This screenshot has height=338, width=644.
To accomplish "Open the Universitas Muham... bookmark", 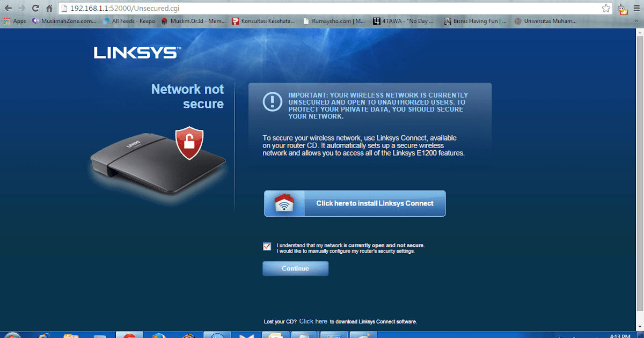I will click(545, 21).
